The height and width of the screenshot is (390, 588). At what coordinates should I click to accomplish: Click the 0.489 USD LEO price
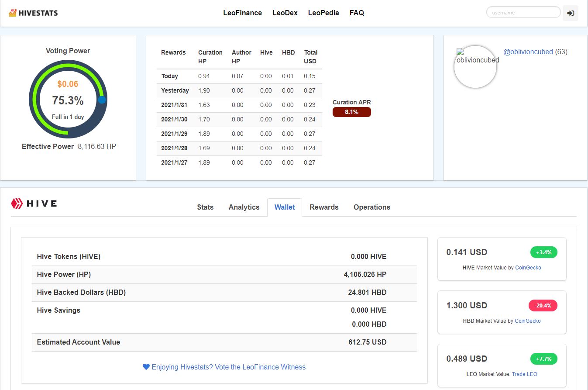(467, 359)
